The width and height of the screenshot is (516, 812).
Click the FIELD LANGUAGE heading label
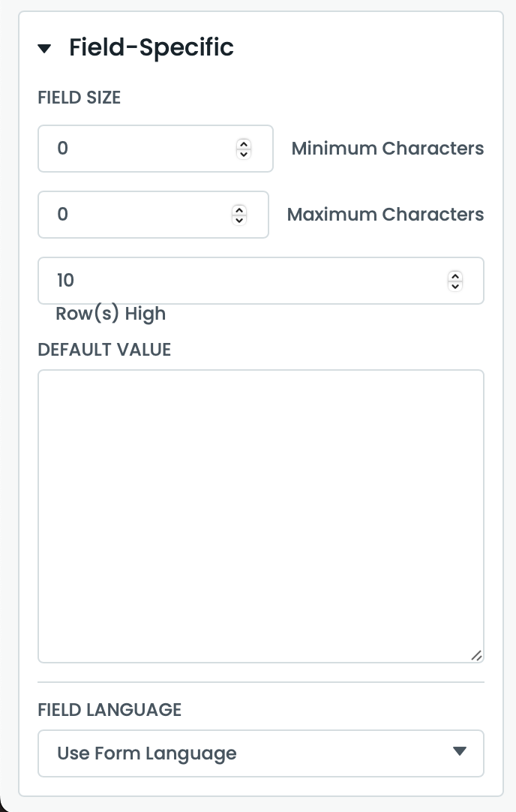coord(109,709)
